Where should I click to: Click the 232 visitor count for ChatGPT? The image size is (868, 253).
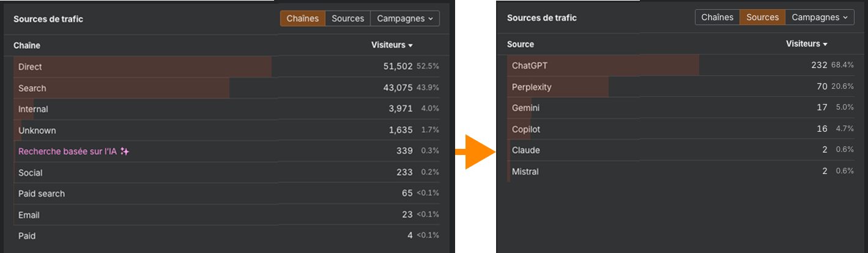click(x=819, y=66)
